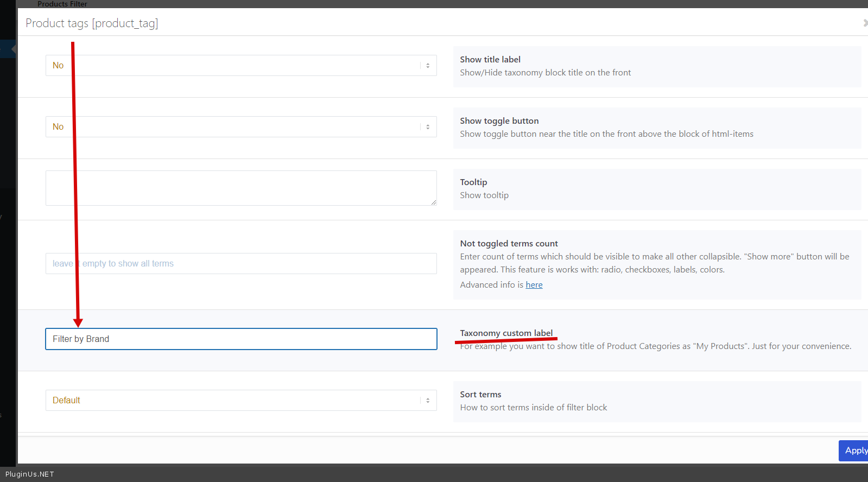Click the Product tags [product_tag] title
The width and height of the screenshot is (868, 482).
(x=92, y=23)
